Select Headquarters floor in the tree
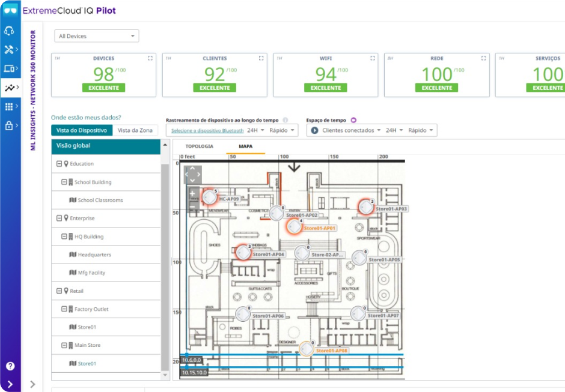 pyautogui.click(x=106, y=255)
